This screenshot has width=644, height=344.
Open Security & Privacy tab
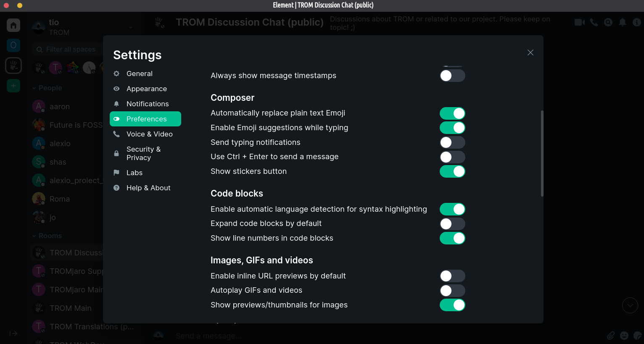click(x=145, y=153)
